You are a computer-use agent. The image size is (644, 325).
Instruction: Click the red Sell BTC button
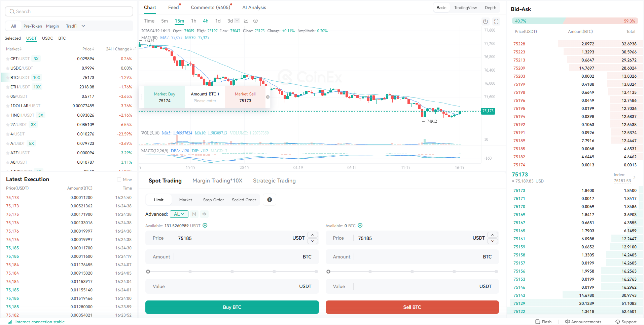412,307
